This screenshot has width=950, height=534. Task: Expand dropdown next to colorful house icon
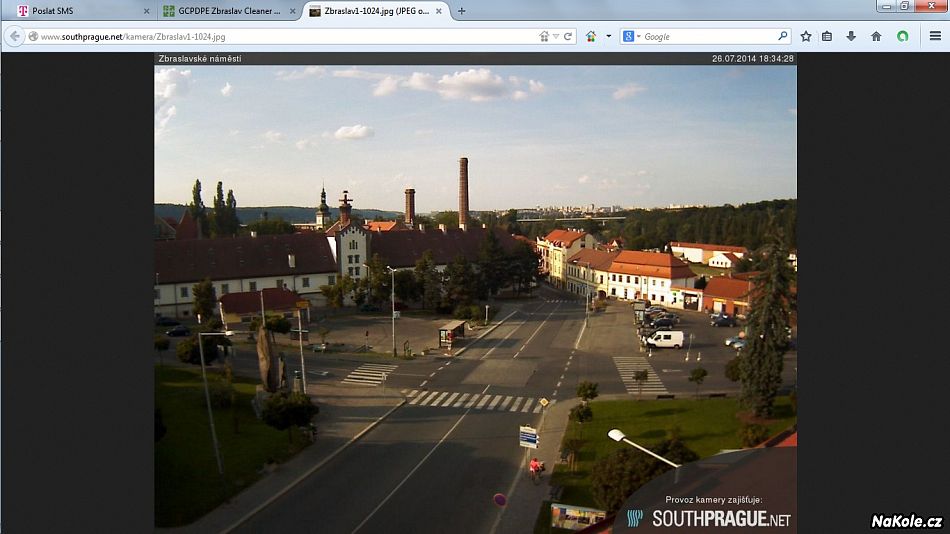pyautogui.click(x=608, y=36)
